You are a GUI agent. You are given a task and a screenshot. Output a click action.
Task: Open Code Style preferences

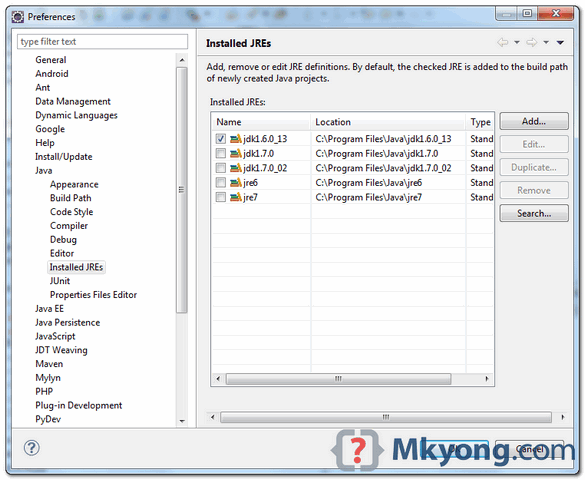pyautogui.click(x=71, y=212)
